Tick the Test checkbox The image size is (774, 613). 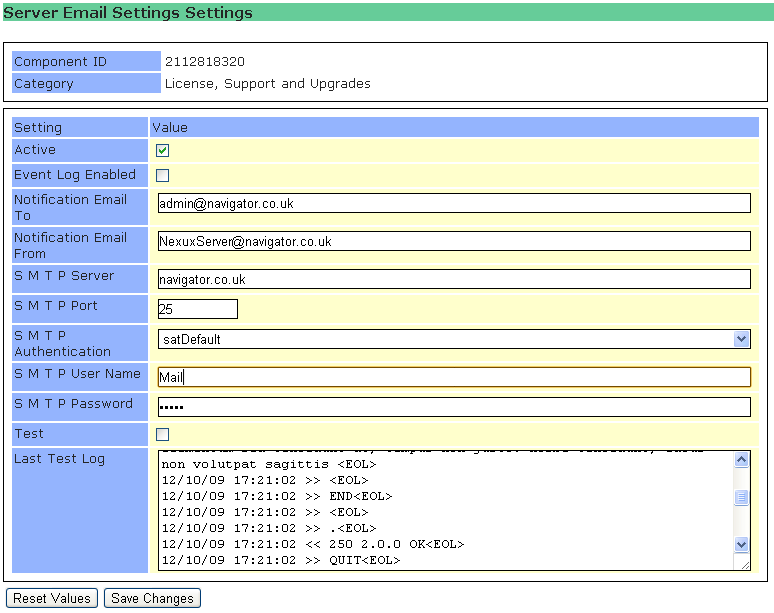pos(163,434)
